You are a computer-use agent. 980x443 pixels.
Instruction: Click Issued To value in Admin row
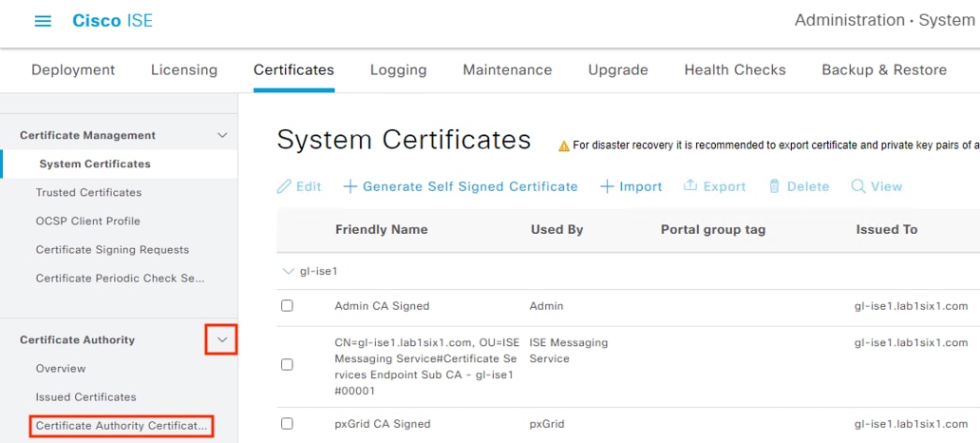[911, 306]
